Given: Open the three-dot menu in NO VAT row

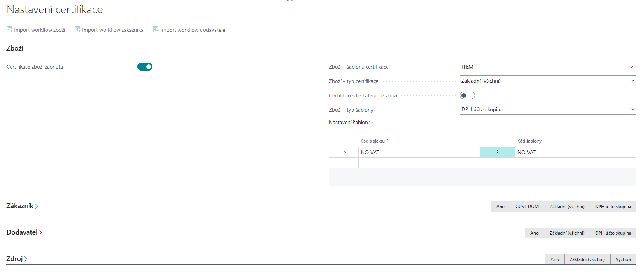Looking at the screenshot, I should click(x=497, y=152).
